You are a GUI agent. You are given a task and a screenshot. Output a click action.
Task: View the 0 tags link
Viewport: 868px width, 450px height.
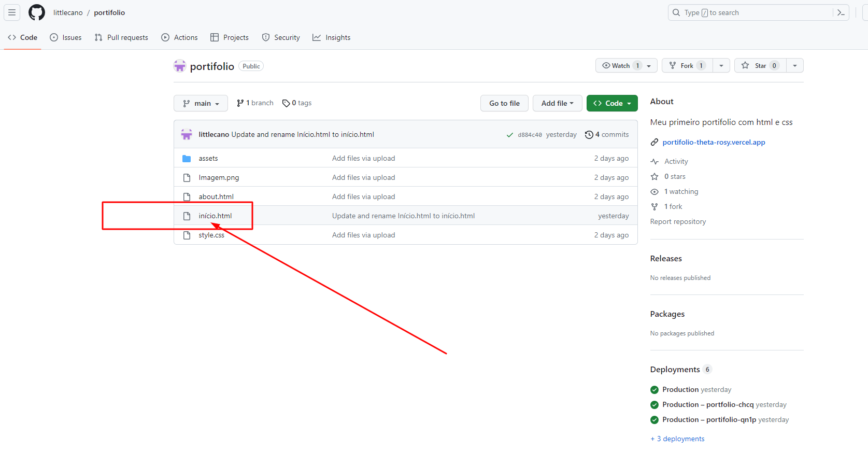pos(297,103)
